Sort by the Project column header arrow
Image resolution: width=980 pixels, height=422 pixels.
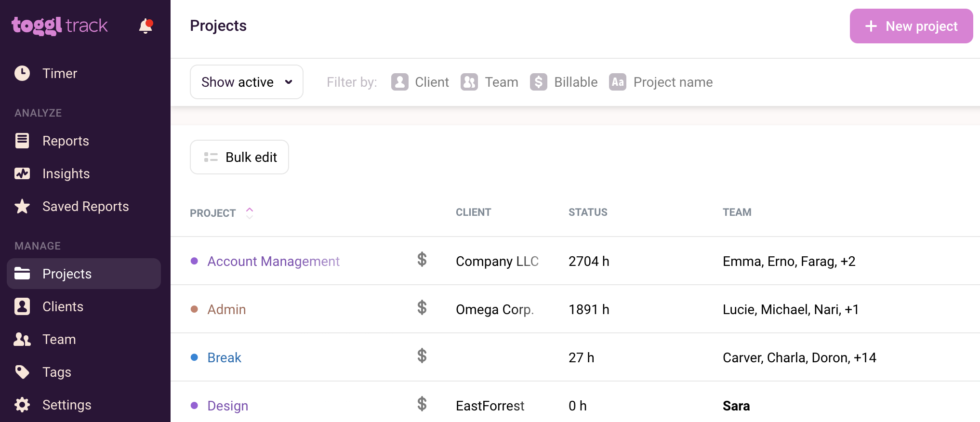point(250,212)
